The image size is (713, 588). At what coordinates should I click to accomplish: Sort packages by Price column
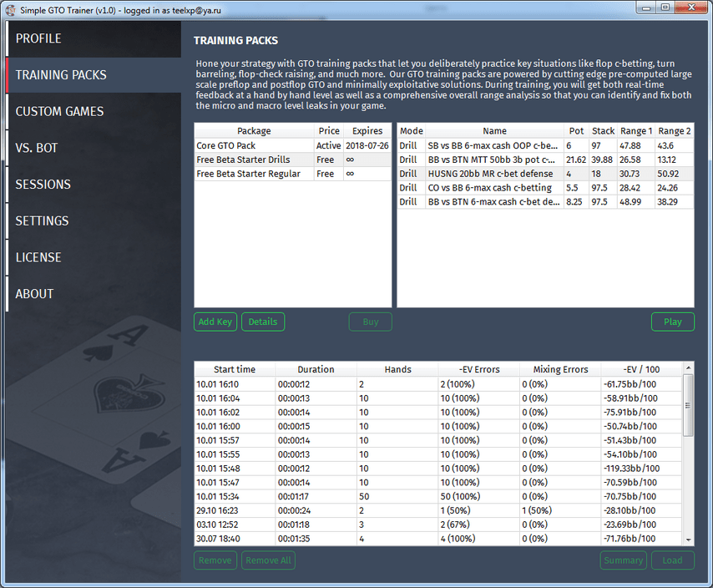coord(329,131)
